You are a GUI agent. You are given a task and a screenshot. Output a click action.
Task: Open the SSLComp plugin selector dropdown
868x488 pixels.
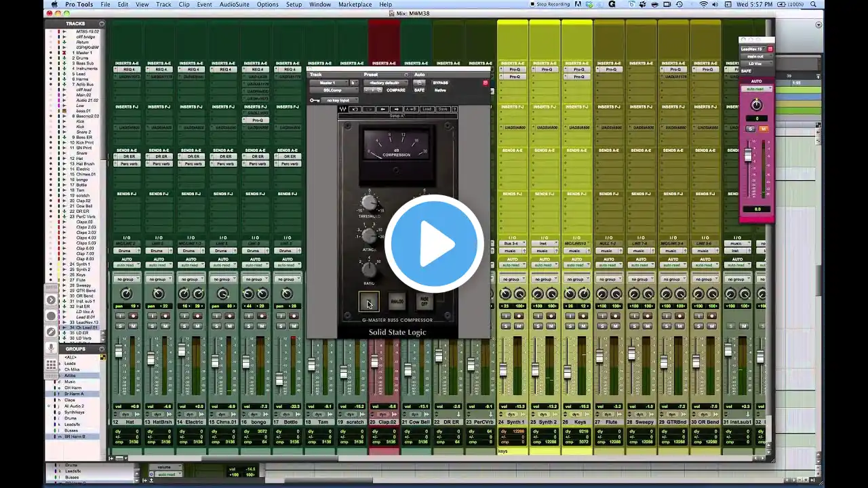click(x=332, y=90)
